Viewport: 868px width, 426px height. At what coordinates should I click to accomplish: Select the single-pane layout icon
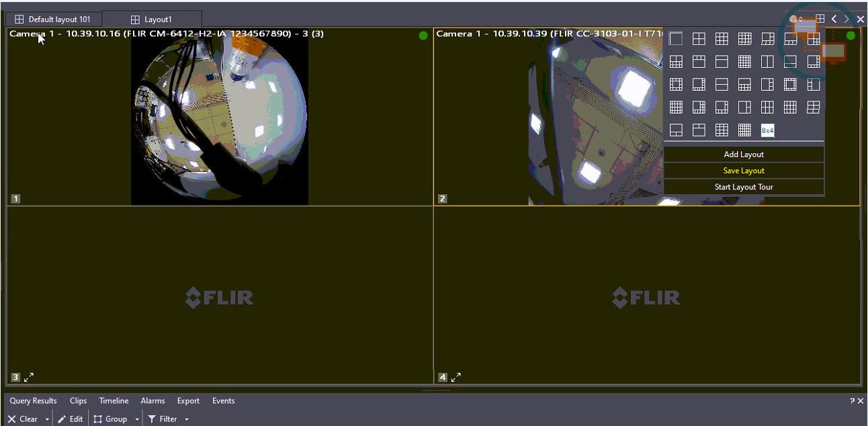(676, 38)
